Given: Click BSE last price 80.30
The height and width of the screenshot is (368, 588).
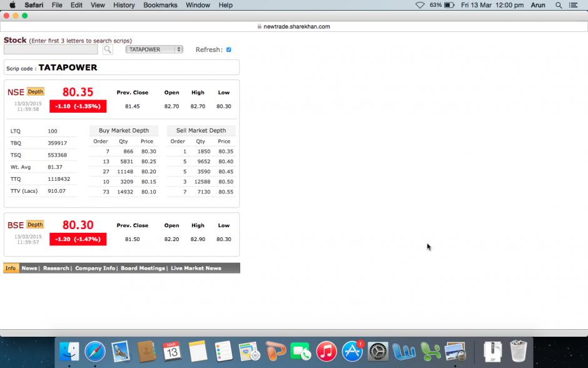Looking at the screenshot, I should click(x=78, y=225).
